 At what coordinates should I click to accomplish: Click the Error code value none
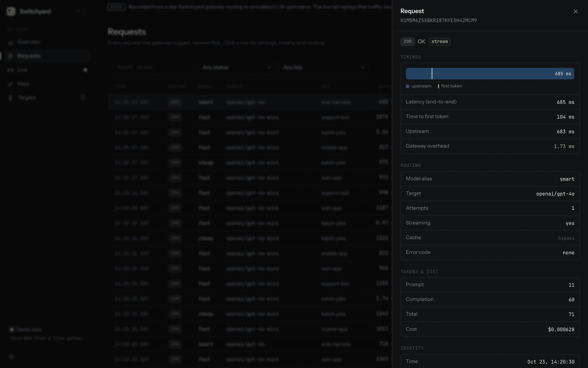pos(568,253)
